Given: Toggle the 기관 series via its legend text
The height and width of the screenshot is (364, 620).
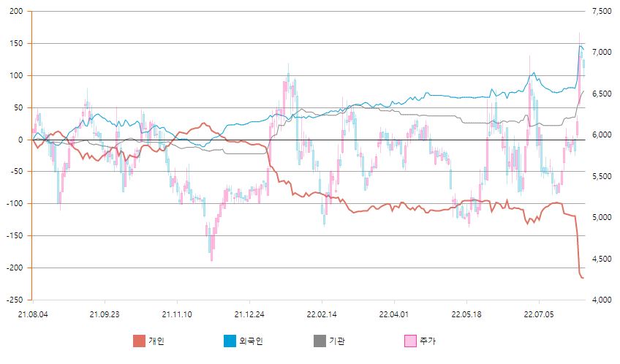Looking at the screenshot, I should (x=337, y=341).
